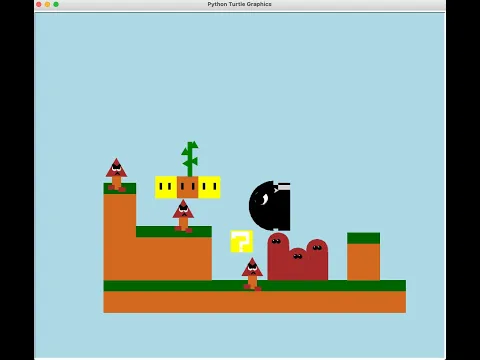480x360 pixels.
Task: Click the white eye of Bullet Bill
Action: (265, 200)
